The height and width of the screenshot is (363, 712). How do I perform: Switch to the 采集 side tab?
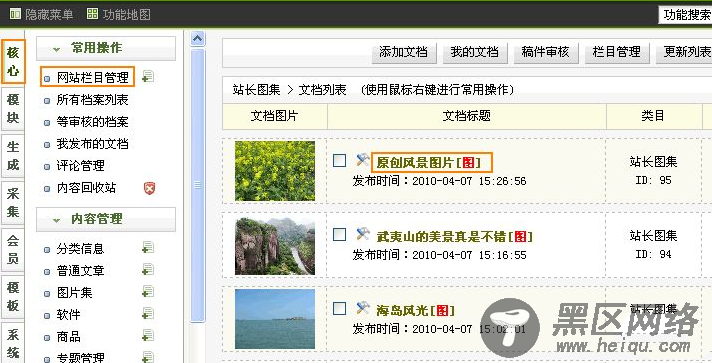(13, 203)
